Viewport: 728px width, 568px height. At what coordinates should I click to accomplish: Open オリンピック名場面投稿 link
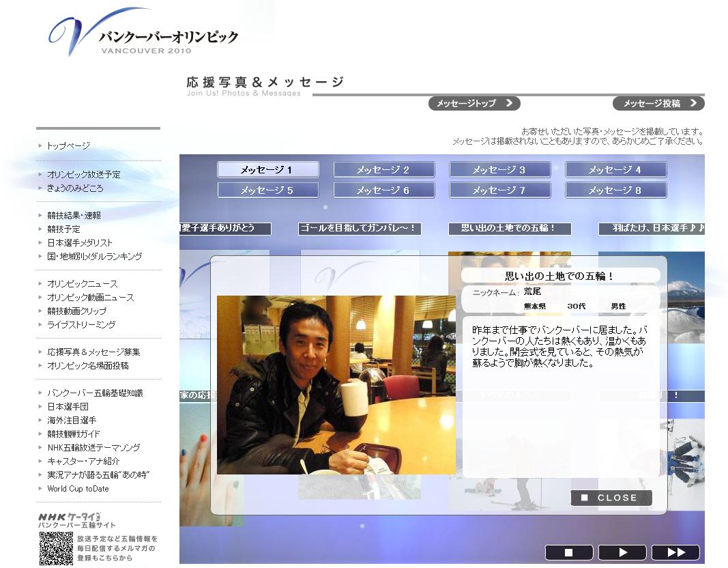pyautogui.click(x=88, y=365)
